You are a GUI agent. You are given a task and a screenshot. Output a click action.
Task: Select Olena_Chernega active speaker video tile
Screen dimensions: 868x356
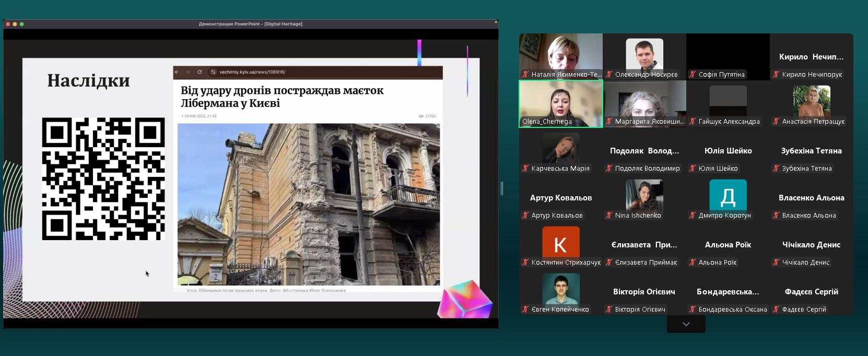tap(561, 104)
